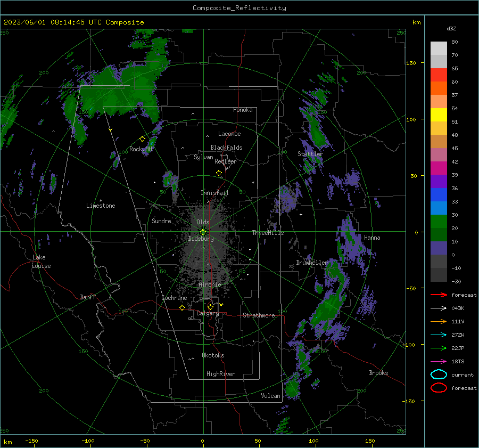
Task: Click the Drumheller city label
Action: click(x=312, y=263)
